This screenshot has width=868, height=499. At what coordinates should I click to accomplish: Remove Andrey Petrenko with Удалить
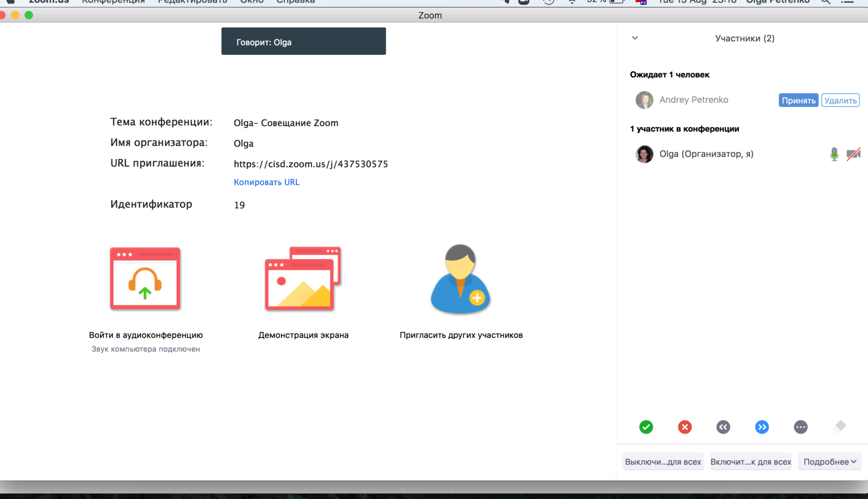[x=841, y=100]
